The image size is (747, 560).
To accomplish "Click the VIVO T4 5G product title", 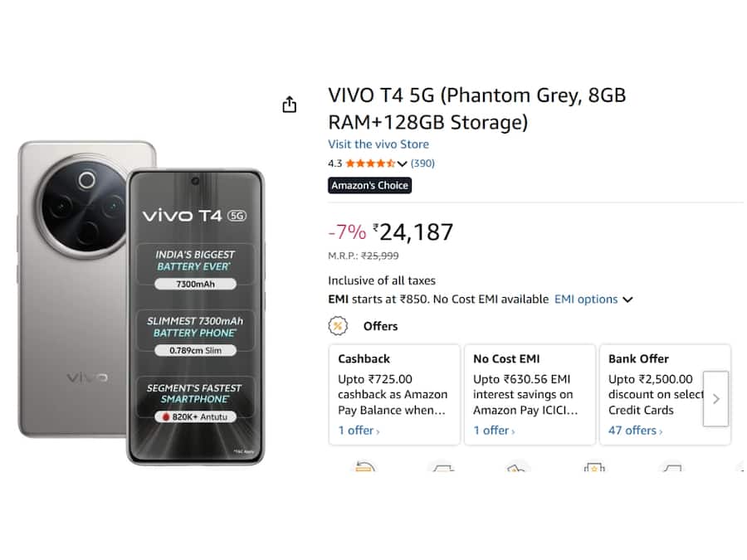I will 477,108.
